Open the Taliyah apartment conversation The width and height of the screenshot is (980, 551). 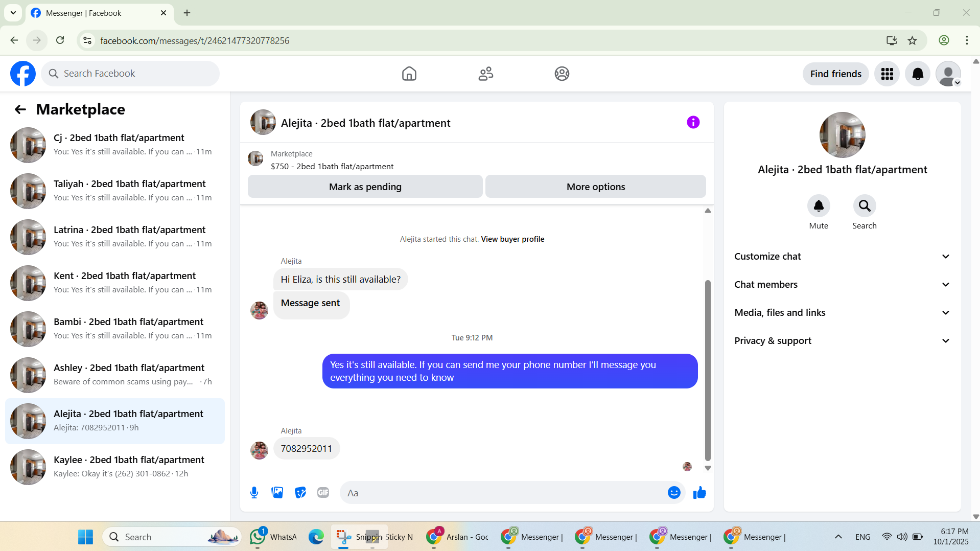click(115, 191)
